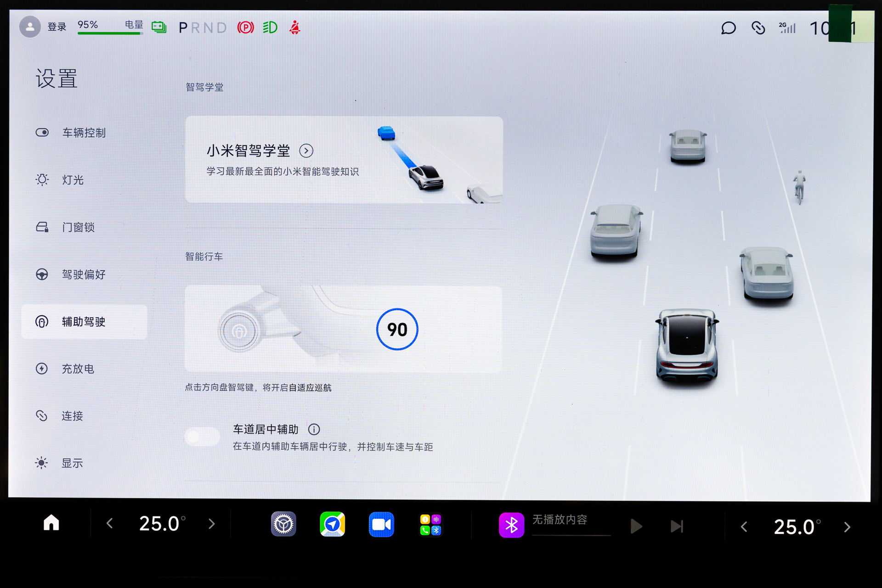882x588 pixels.
Task: Tap the Bluetooth media source icon
Action: (511, 525)
